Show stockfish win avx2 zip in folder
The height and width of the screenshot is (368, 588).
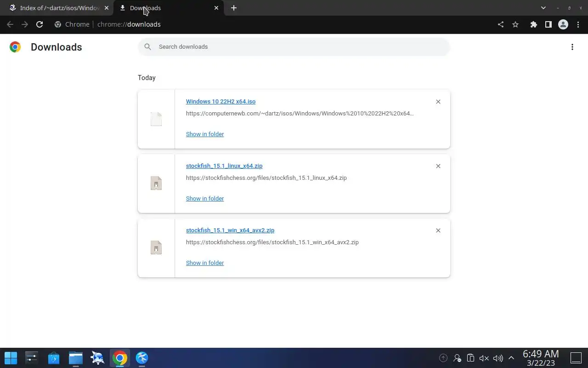205,263
